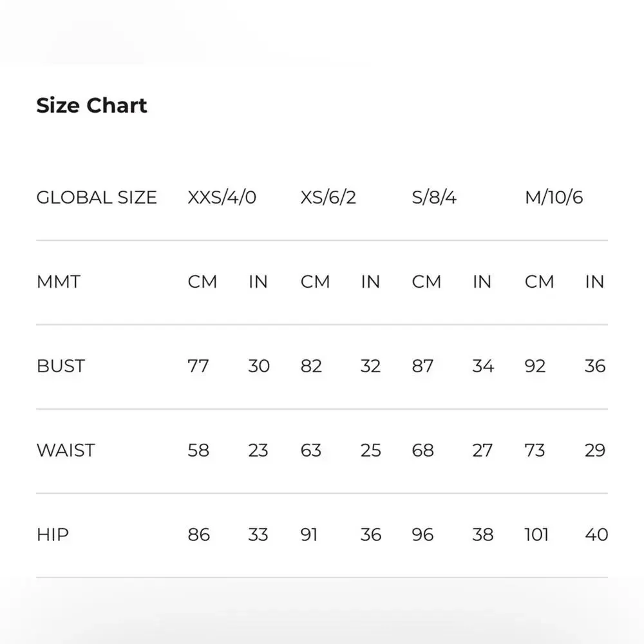Select the WAIST row label
This screenshot has height=644, width=644.
click(66, 450)
